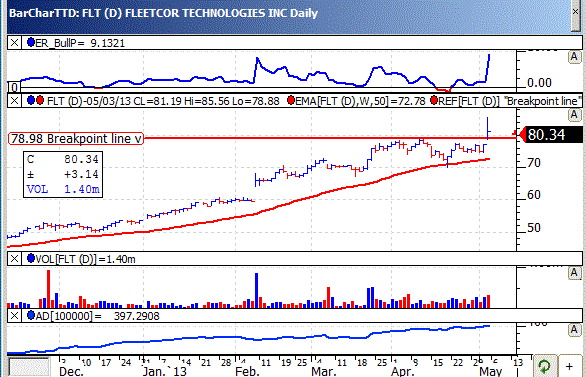Click the red EMA series color dot

[x=291, y=100]
